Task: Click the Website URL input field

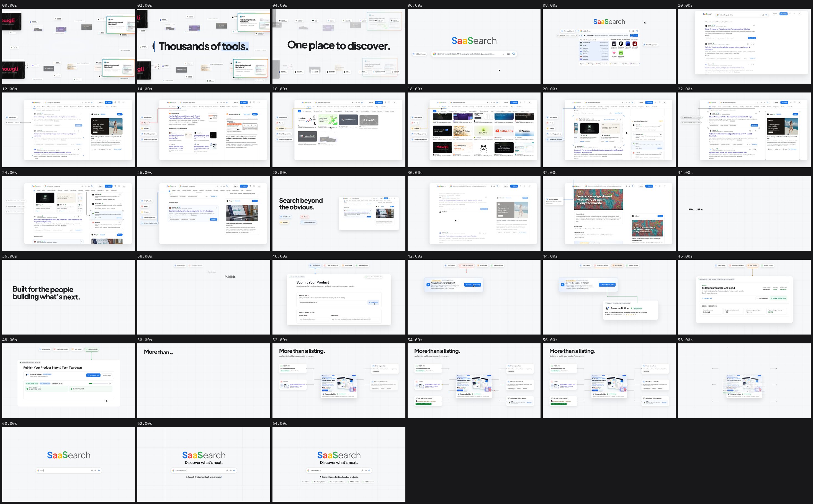Action: coord(332,303)
